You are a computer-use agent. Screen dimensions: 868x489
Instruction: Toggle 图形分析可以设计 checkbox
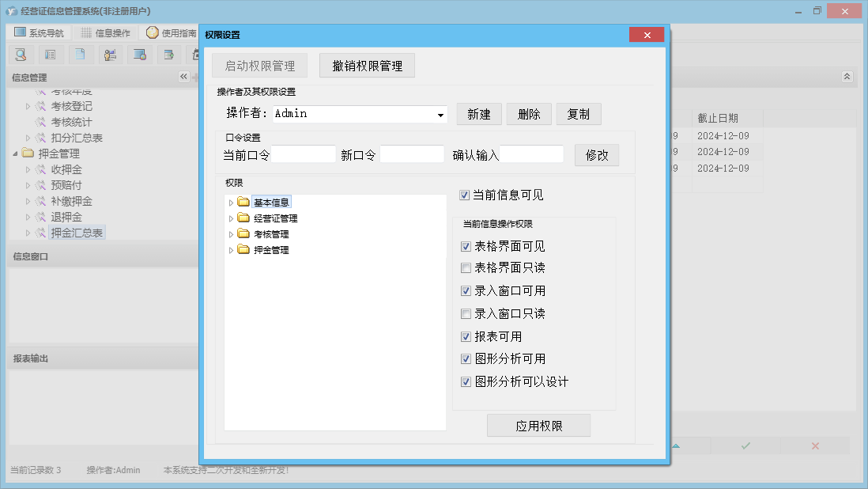pyautogui.click(x=466, y=381)
